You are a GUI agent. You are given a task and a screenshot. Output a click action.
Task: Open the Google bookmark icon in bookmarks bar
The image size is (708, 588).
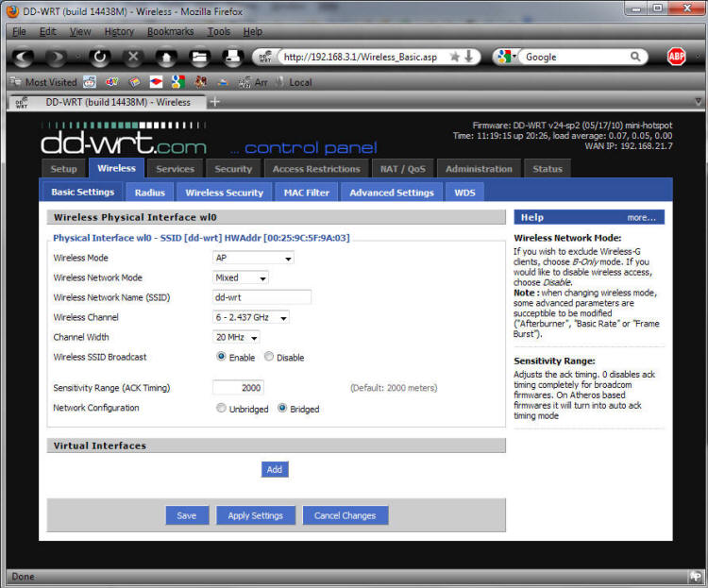[178, 82]
